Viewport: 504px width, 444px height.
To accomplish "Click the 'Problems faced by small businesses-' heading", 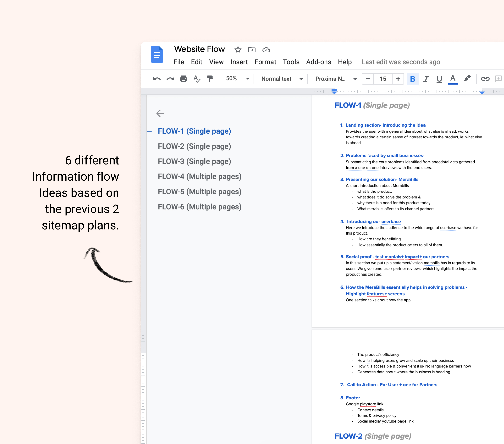I will [385, 156].
